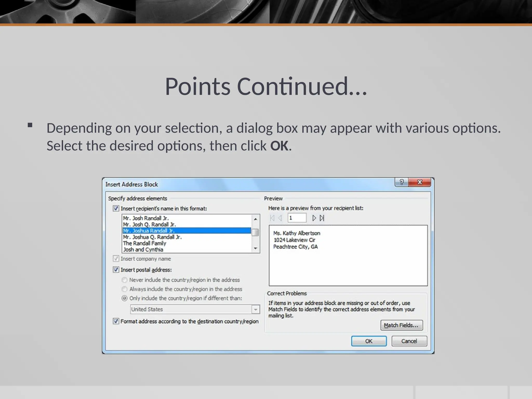Jump to last record in preview
The height and width of the screenshot is (399, 532).
click(x=322, y=218)
